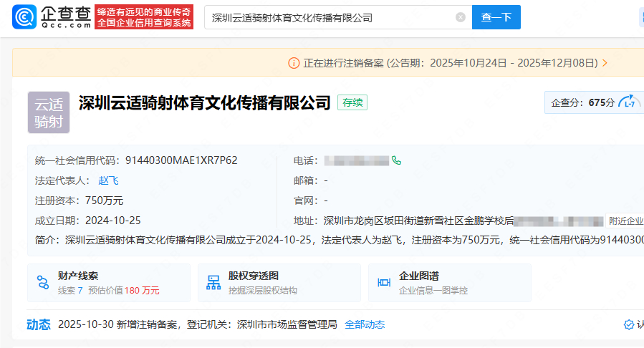Open legal representative 赵飞 link
Viewport: 644px width, 348px height.
(x=108, y=180)
